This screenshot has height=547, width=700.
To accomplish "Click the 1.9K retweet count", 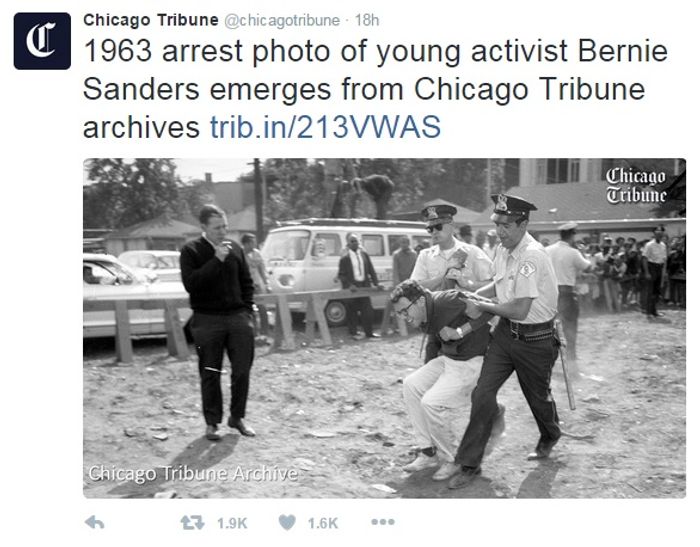I will (232, 523).
